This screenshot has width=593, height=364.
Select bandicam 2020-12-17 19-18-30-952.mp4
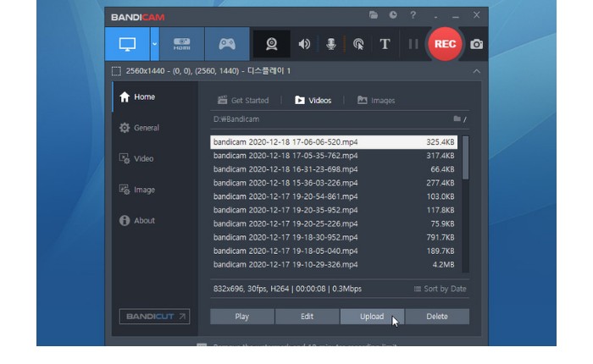[334, 237]
